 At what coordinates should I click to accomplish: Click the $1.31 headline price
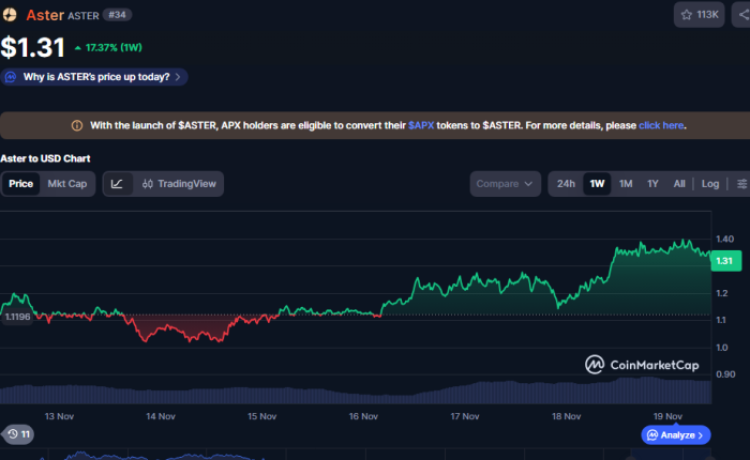[x=33, y=47]
